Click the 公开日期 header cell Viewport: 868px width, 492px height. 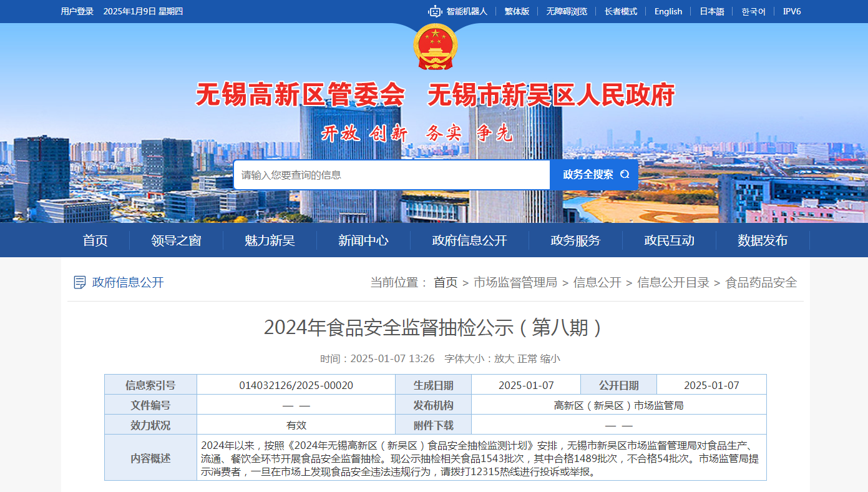point(619,385)
